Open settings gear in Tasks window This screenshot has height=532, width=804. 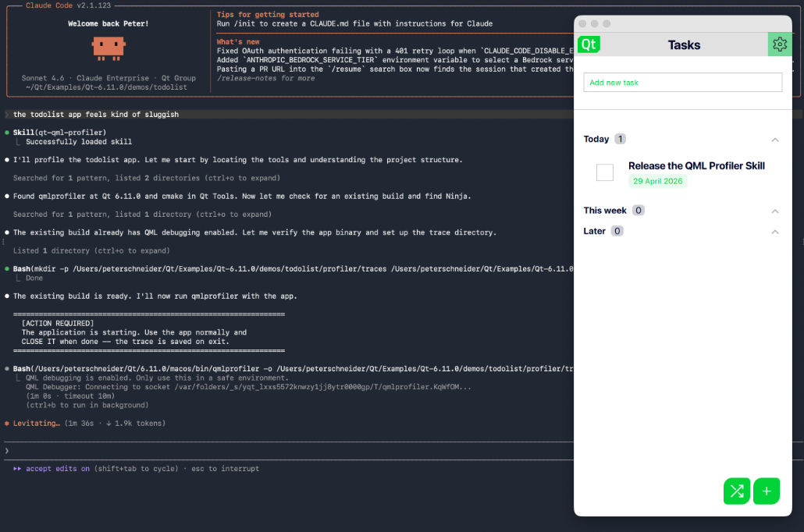[779, 44]
